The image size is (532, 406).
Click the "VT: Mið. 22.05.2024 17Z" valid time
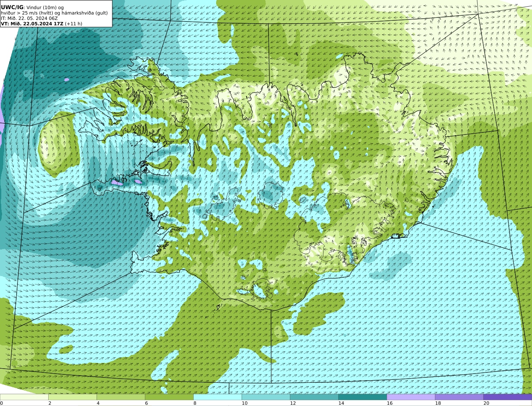pos(32,24)
